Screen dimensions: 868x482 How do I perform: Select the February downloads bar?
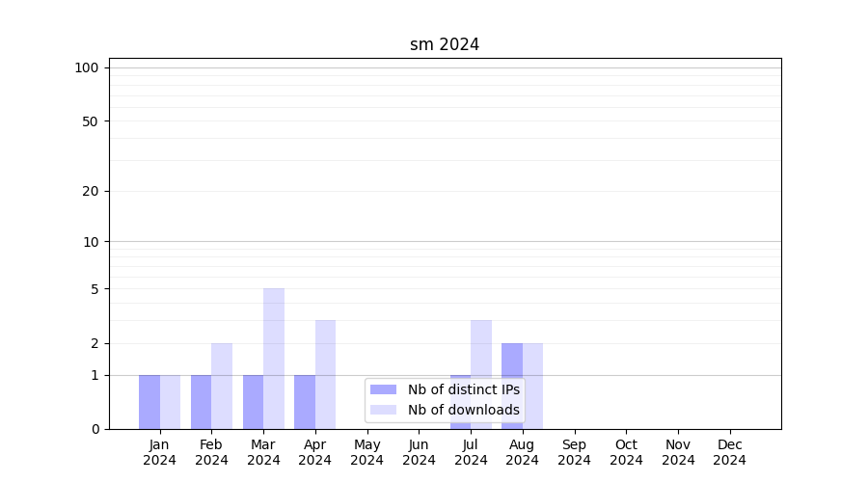tap(222, 386)
